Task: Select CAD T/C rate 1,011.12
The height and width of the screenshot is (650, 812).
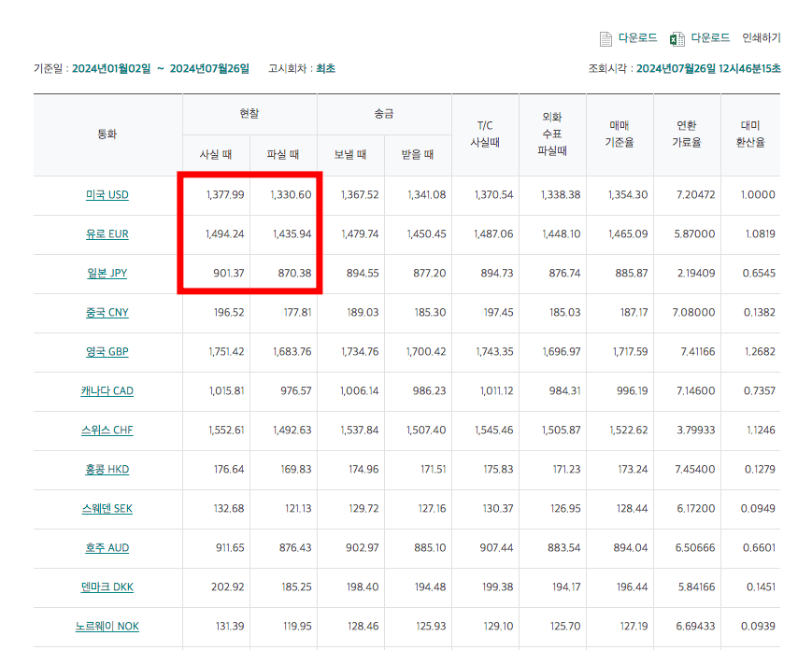Action: pos(496,391)
